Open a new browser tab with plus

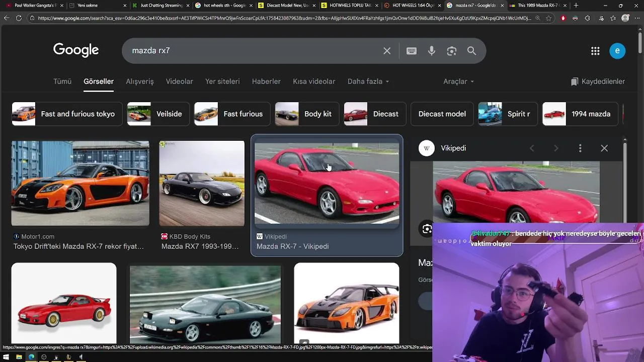point(576,6)
